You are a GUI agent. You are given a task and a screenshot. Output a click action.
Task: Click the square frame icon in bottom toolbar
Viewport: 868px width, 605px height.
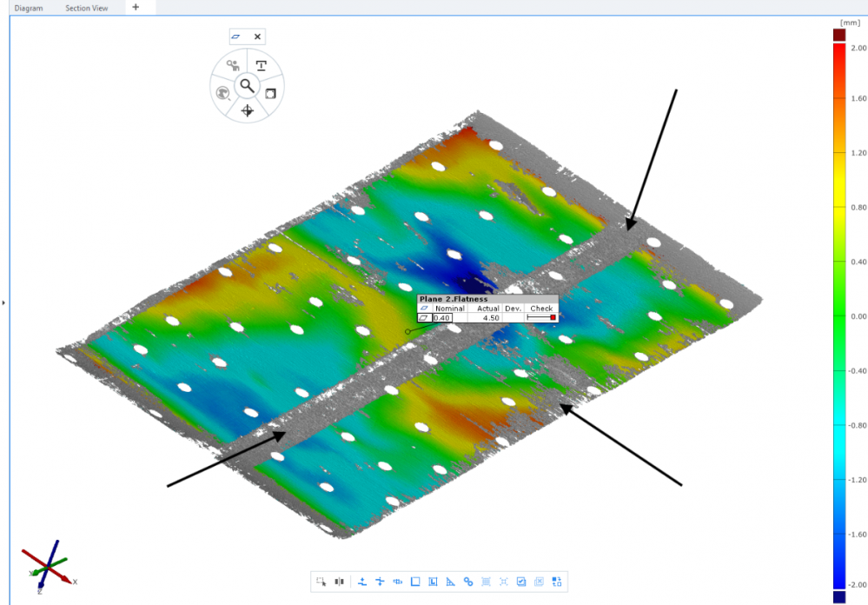click(x=415, y=582)
